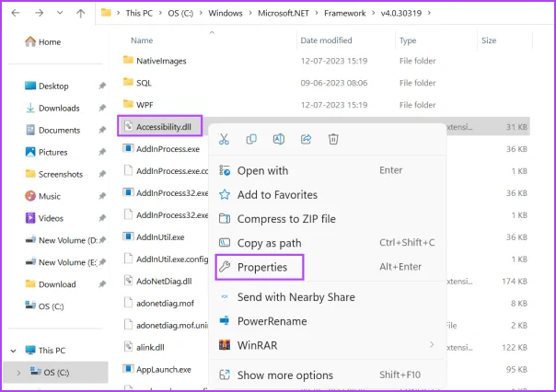Screen dimensions: 556x392
Task: Click Microsoft.NET in the breadcrumb
Action: tap(284, 13)
